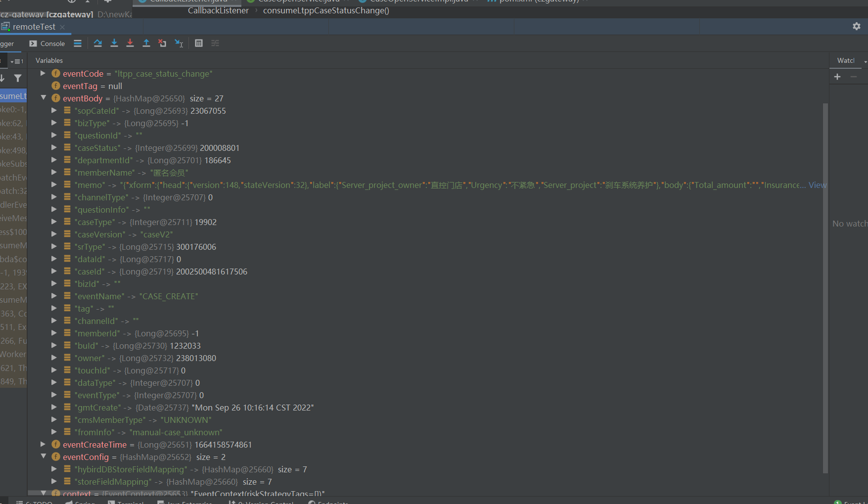
Task: Click the remove watch minus icon
Action: (854, 77)
